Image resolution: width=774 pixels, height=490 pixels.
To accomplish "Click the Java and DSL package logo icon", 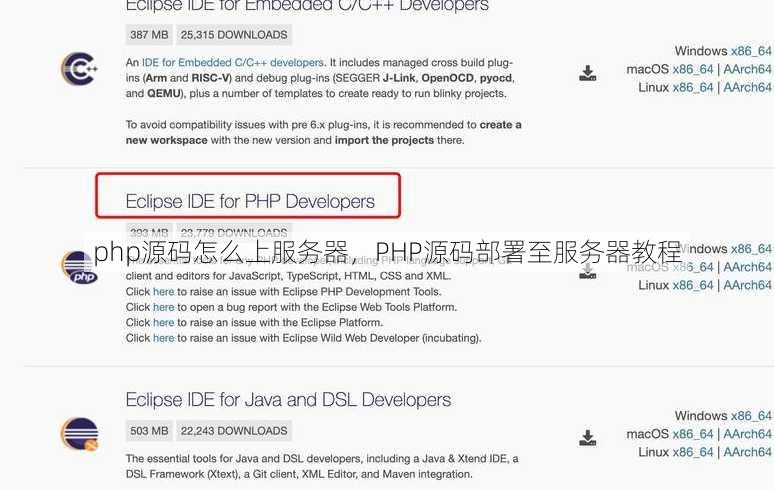I will coord(79,434).
